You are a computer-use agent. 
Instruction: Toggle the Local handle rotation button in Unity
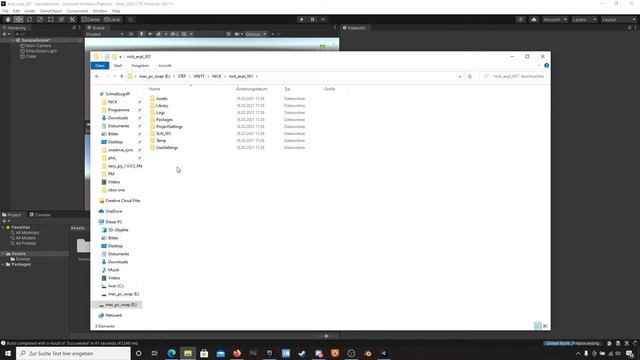tap(112, 20)
